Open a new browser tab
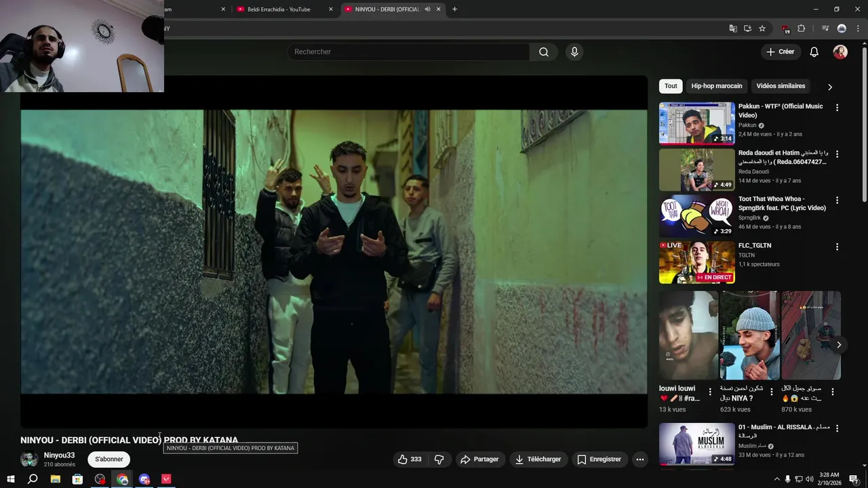868x488 pixels. 454,9
